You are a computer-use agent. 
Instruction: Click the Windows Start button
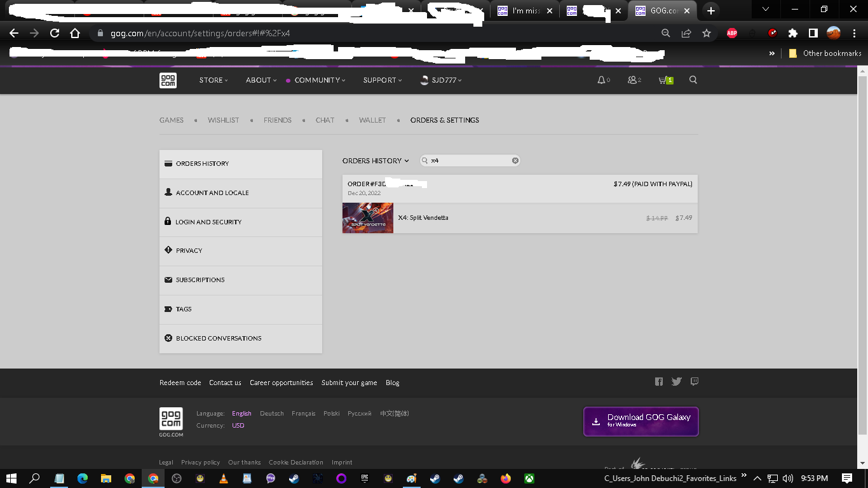[11, 478]
